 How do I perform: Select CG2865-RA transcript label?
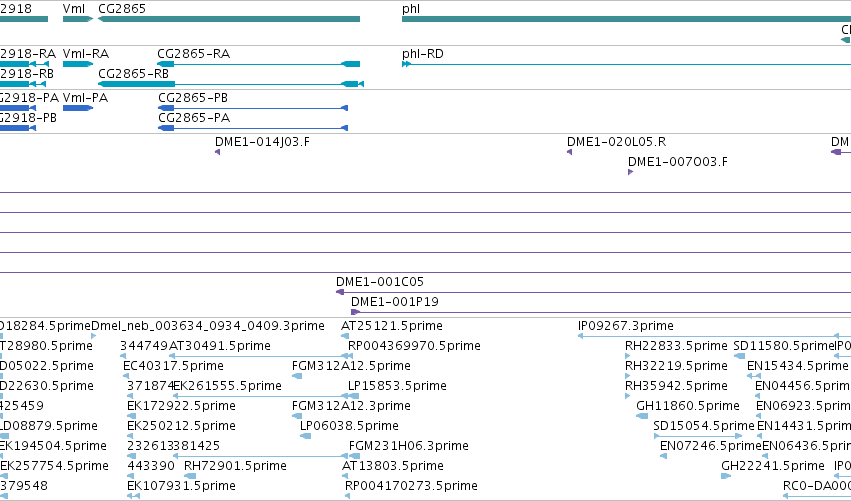point(193,54)
